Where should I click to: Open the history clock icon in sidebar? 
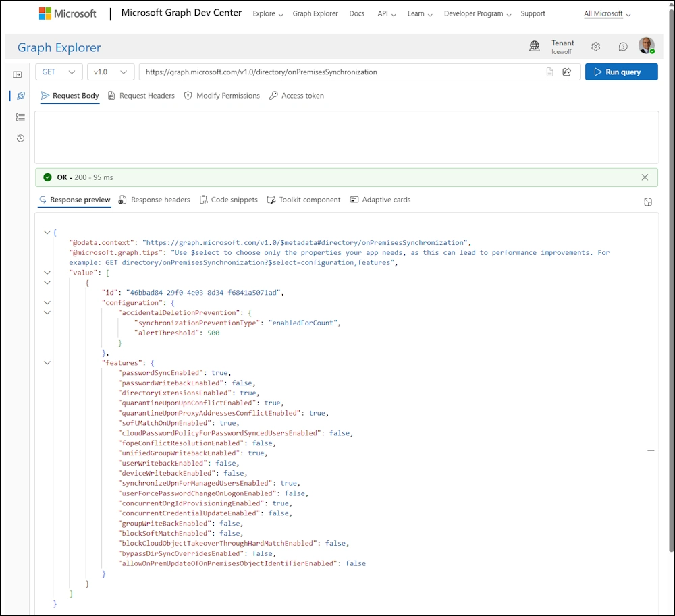20,138
